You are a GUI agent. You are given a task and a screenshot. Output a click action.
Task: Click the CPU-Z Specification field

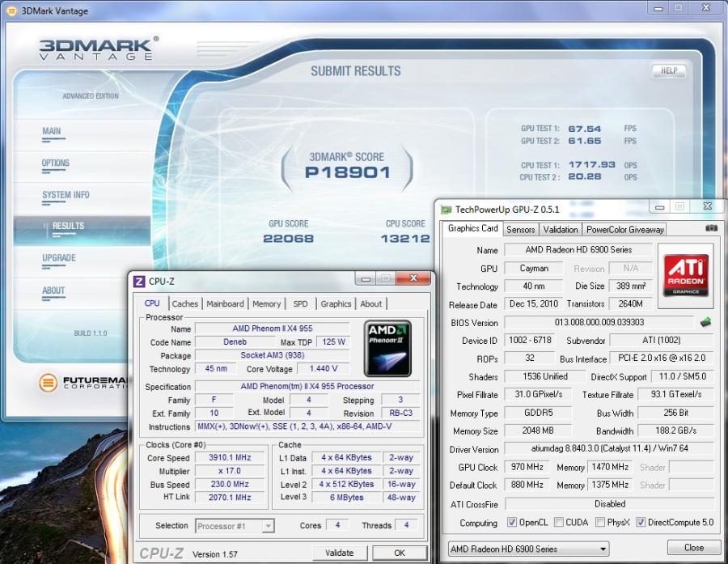tap(307, 387)
